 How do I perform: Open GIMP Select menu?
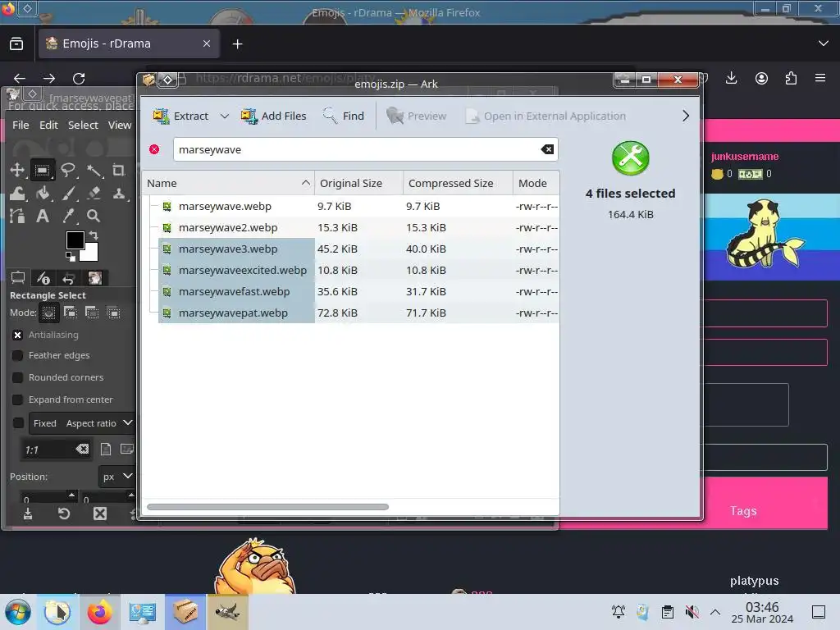tap(83, 125)
